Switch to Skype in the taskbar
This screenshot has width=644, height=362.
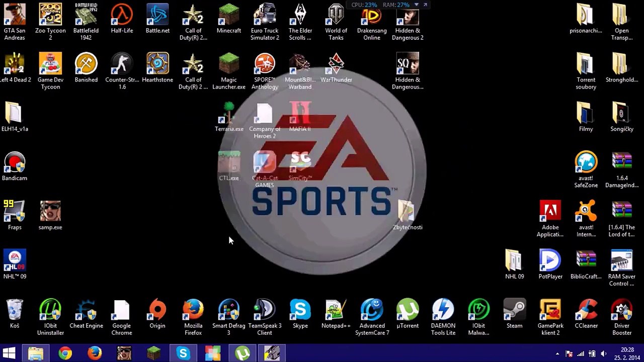pos(183,353)
